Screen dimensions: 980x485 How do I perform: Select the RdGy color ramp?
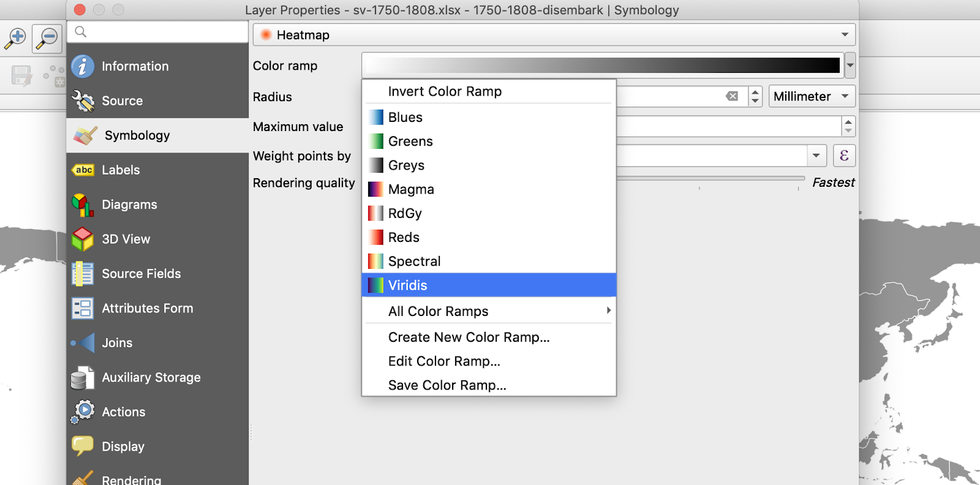[489, 213]
